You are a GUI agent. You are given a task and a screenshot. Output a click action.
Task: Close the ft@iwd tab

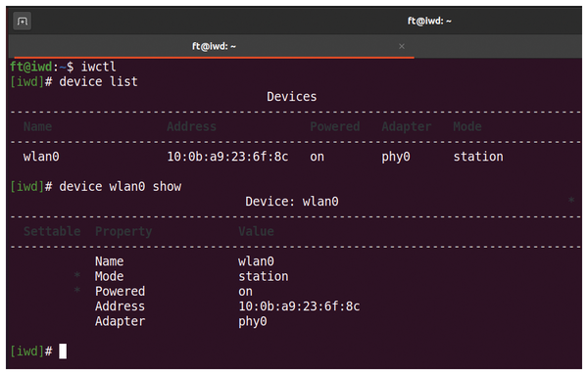(402, 46)
